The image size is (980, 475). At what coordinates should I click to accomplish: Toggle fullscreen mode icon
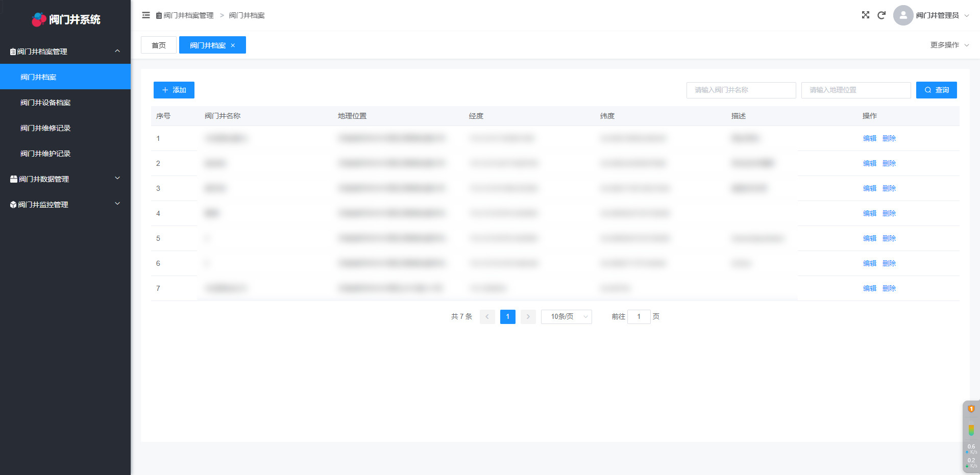[865, 15]
